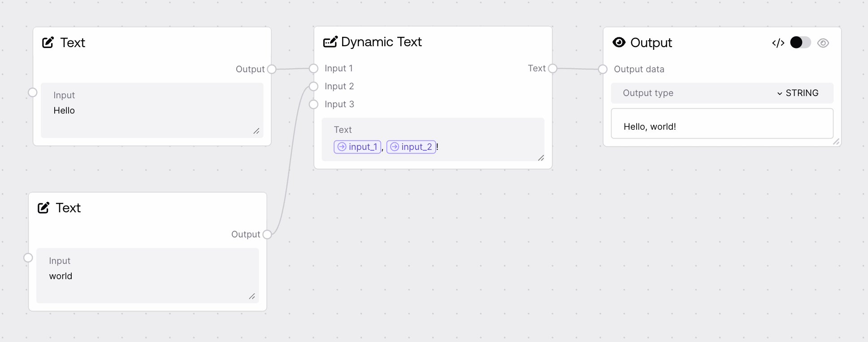Click the edit icon on top Text node
Image resolution: width=868 pixels, height=342 pixels.
48,43
